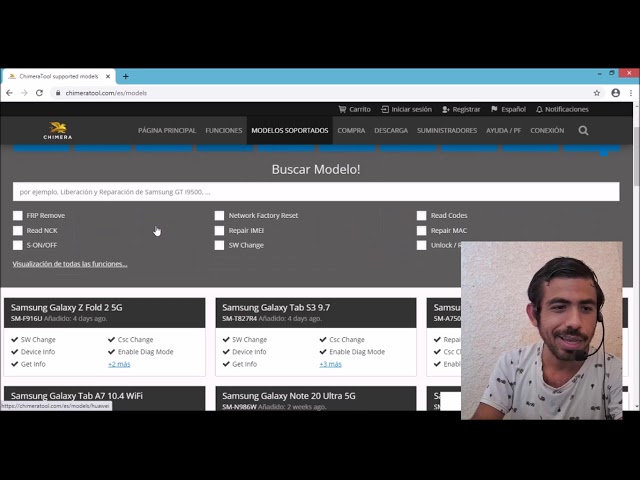
Task: Open the FUNCIONES menu item
Action: point(224,131)
